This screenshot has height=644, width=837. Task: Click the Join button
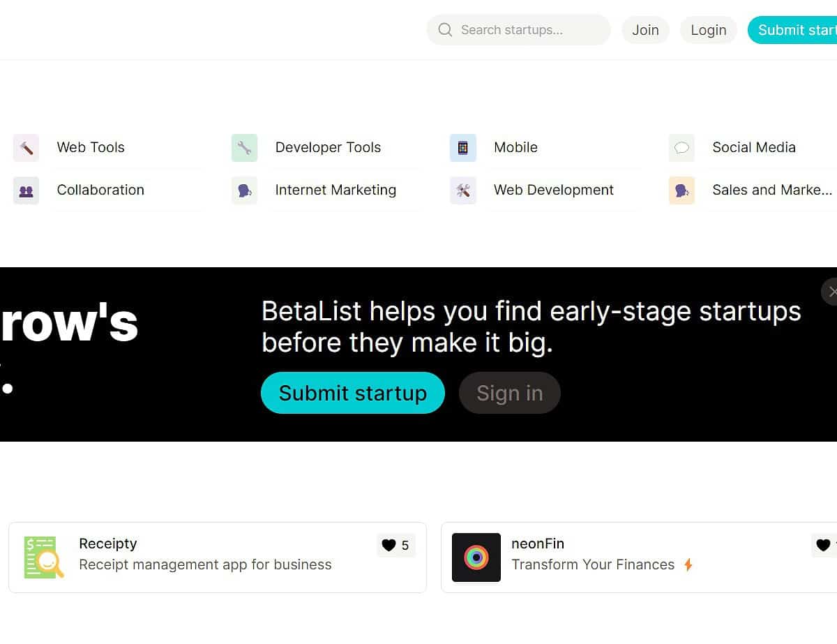[645, 30]
